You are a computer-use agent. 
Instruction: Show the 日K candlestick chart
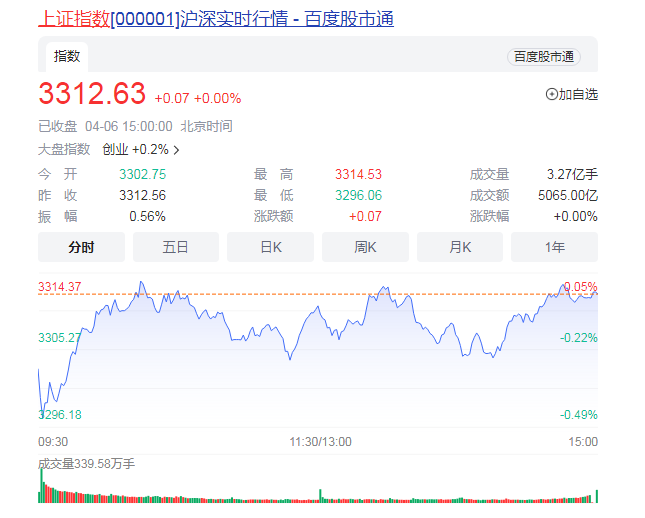(x=270, y=247)
